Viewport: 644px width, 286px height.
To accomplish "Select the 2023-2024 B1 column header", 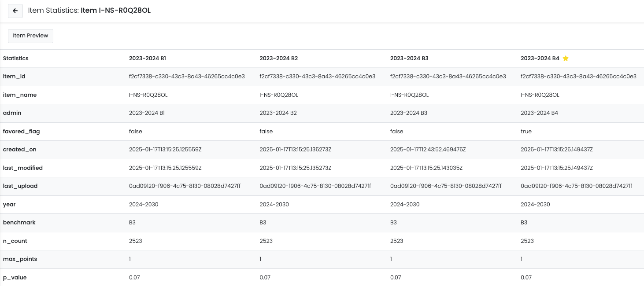I will pyautogui.click(x=147, y=59).
